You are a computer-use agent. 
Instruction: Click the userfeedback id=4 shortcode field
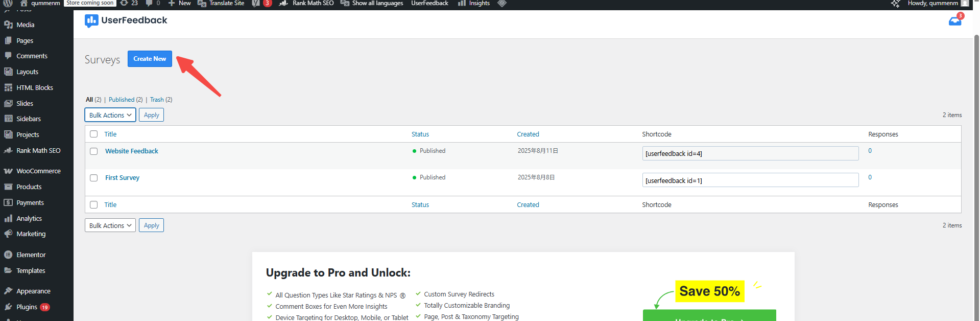click(x=750, y=153)
